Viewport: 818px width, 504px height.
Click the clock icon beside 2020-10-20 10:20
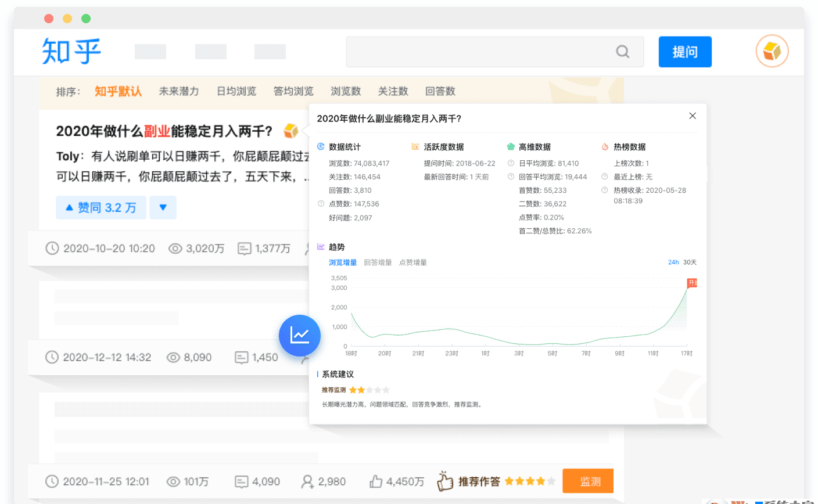pos(52,249)
